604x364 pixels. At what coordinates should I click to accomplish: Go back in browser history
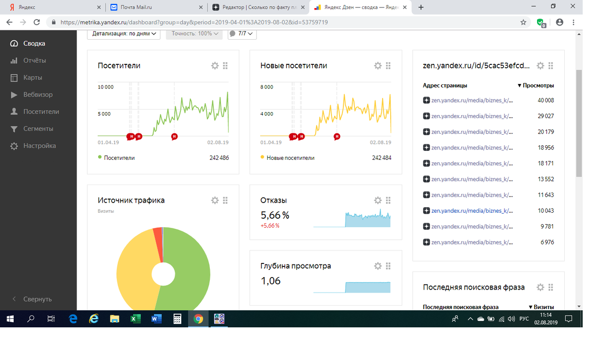coord(9,22)
